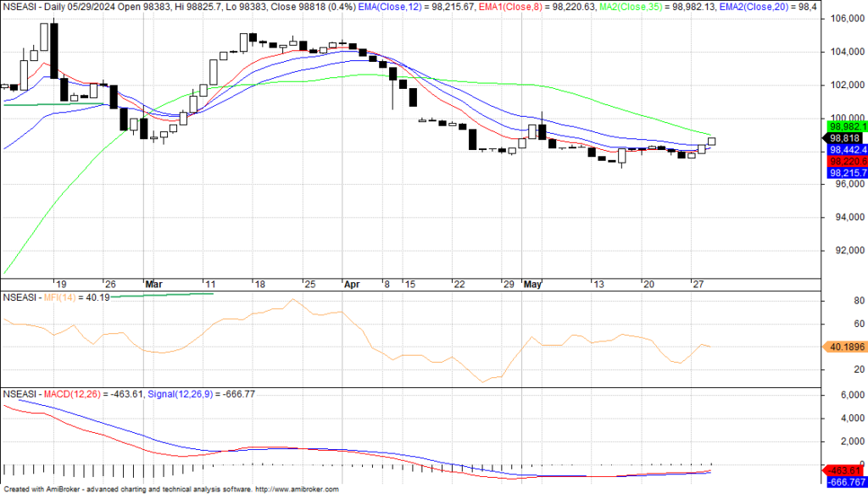Select the last white candlestick on the chart
The image size is (868, 494).
(x=712, y=142)
